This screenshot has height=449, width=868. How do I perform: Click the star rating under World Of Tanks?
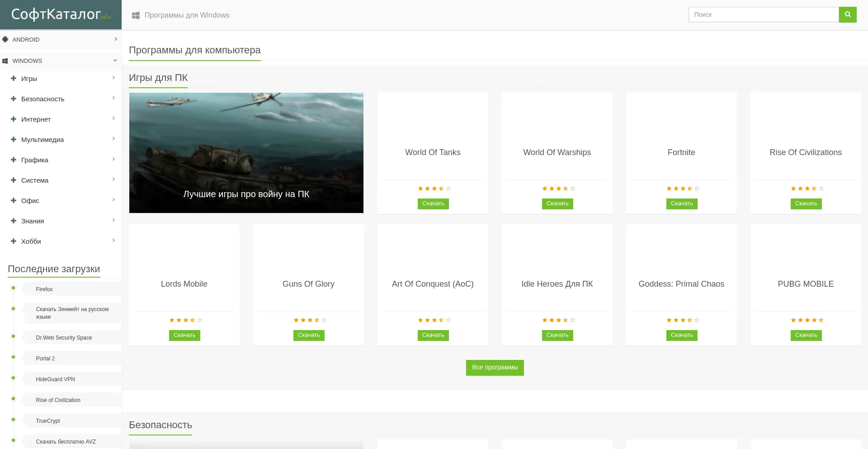click(434, 189)
